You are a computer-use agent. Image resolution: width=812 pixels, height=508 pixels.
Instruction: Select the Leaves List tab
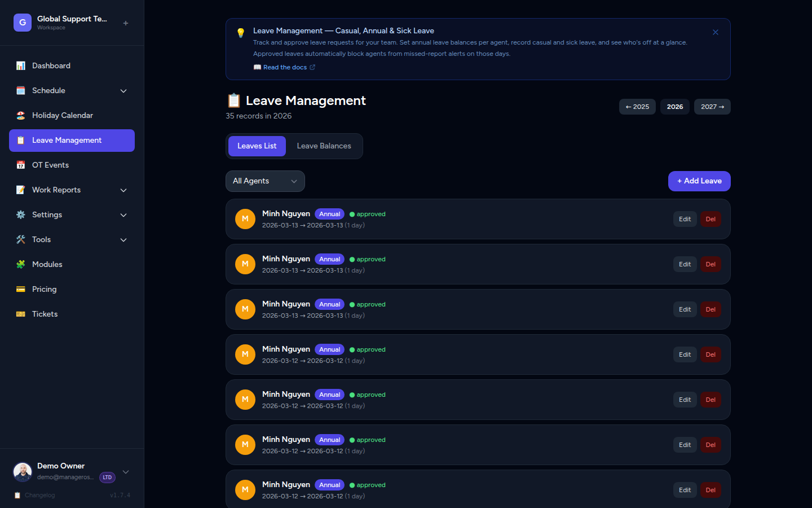click(x=257, y=146)
